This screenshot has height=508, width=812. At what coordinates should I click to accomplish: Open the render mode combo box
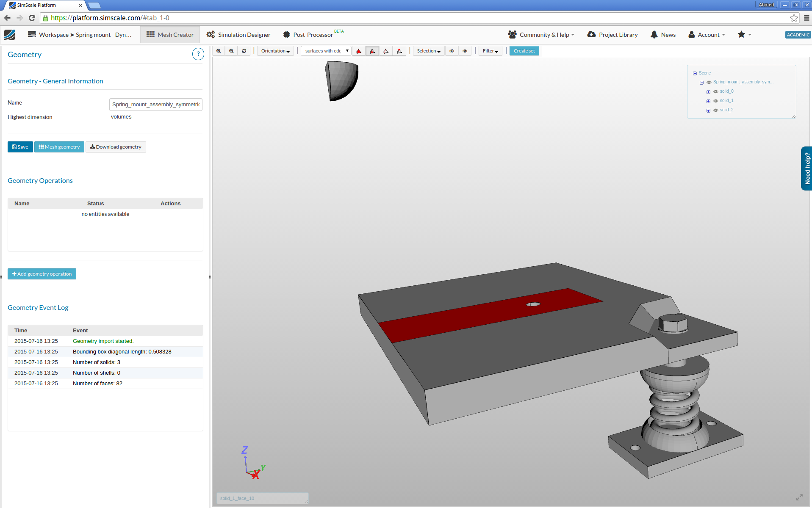(x=326, y=51)
